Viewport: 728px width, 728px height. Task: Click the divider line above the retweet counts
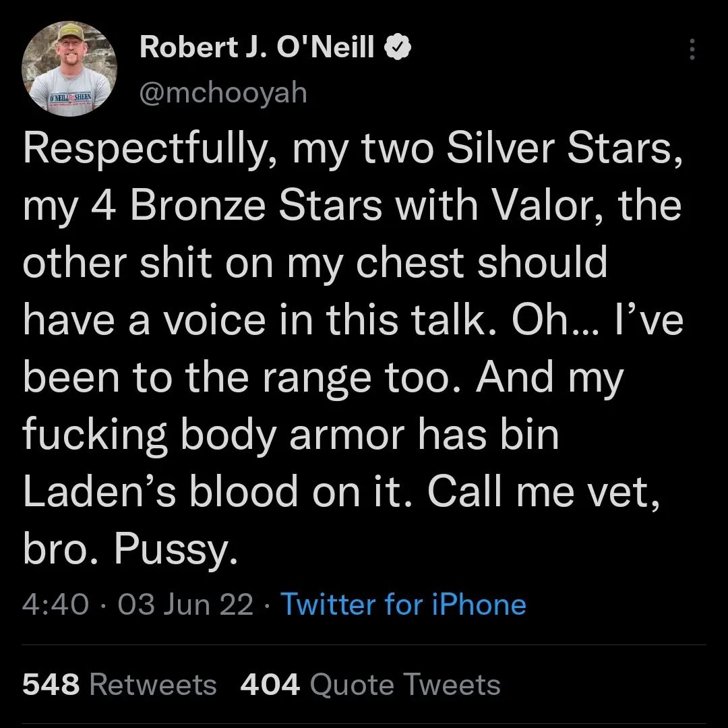click(364, 645)
